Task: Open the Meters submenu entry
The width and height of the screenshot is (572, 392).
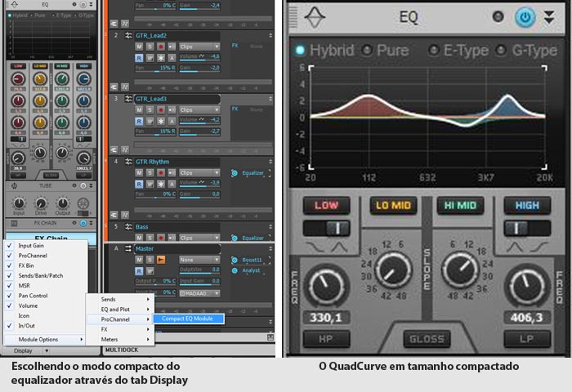Action: 120,340
